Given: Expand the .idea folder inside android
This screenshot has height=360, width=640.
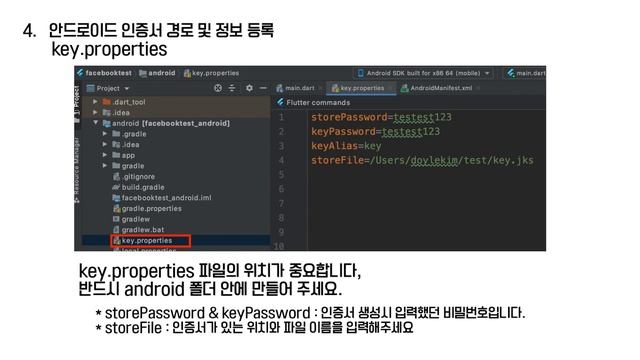Looking at the screenshot, I should (x=105, y=144).
